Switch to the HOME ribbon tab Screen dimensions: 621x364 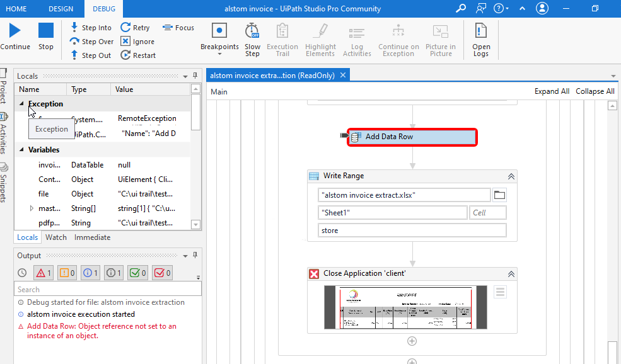[x=16, y=9]
